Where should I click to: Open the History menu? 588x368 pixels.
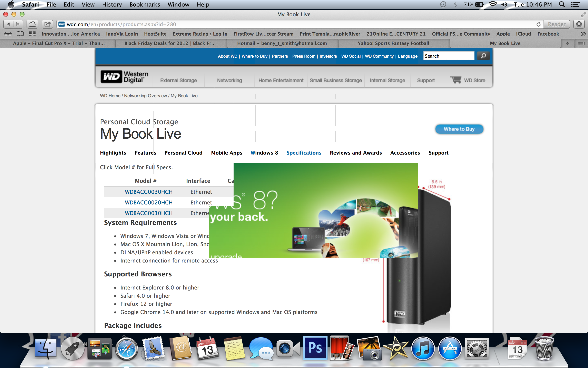click(112, 4)
